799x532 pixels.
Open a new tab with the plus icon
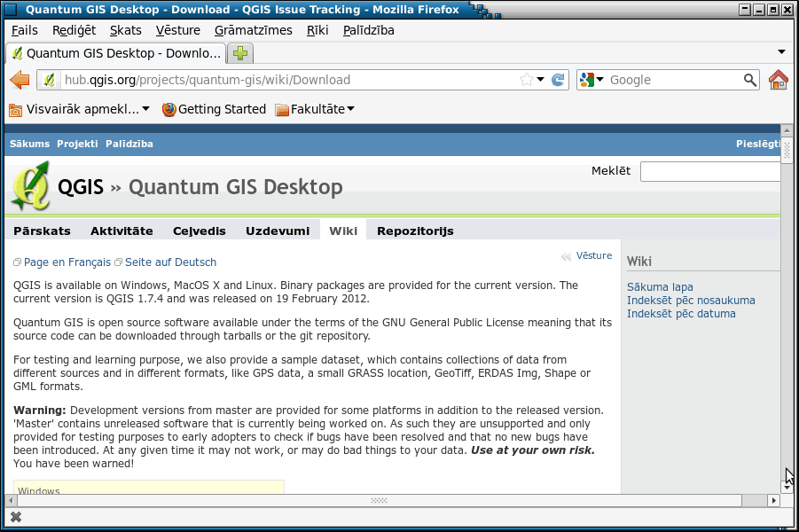click(240, 53)
